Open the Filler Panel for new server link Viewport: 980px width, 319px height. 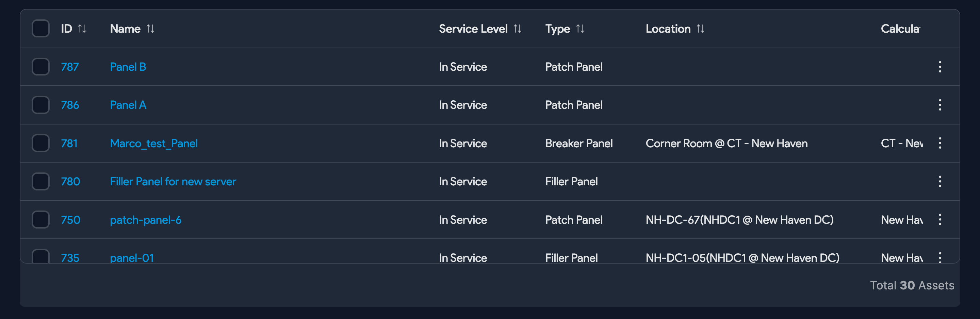173,181
